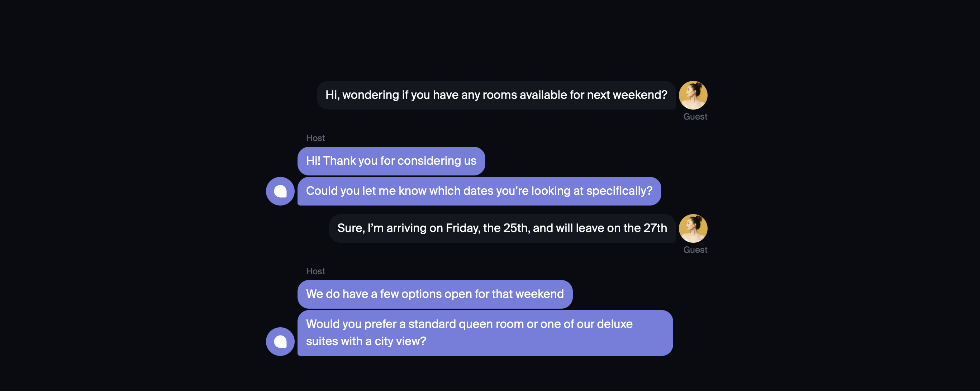Click the Host label above the thank-you message

point(315,138)
